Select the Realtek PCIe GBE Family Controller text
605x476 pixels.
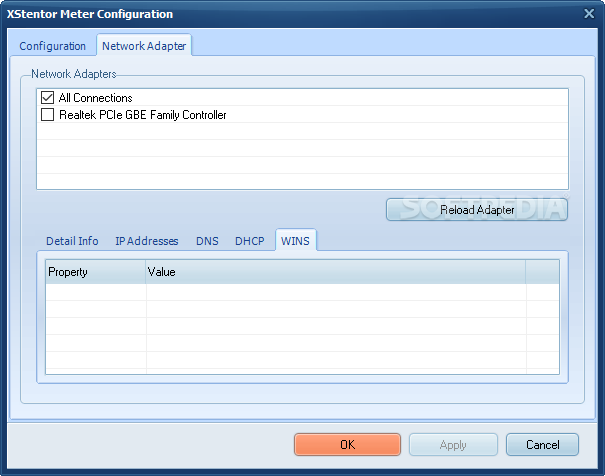[142, 115]
